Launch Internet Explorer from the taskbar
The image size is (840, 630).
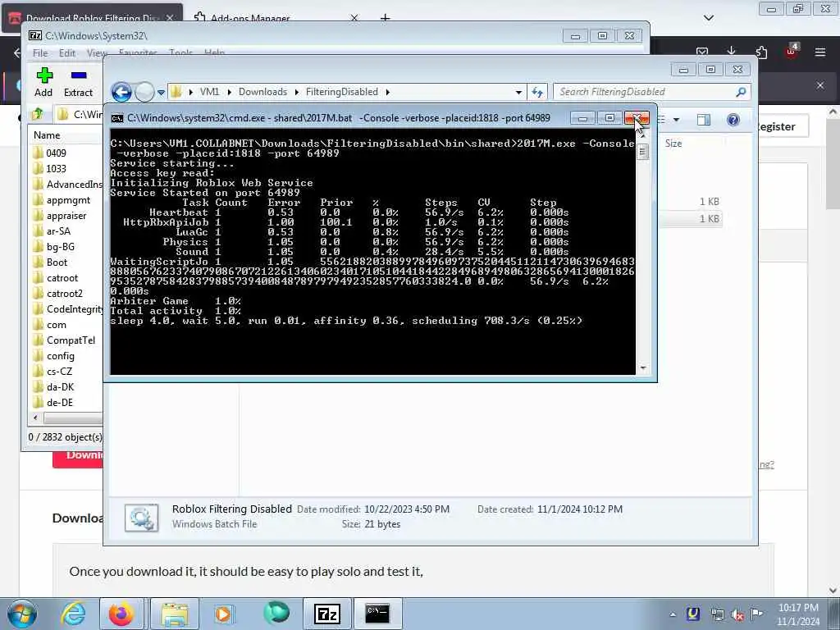(x=72, y=614)
